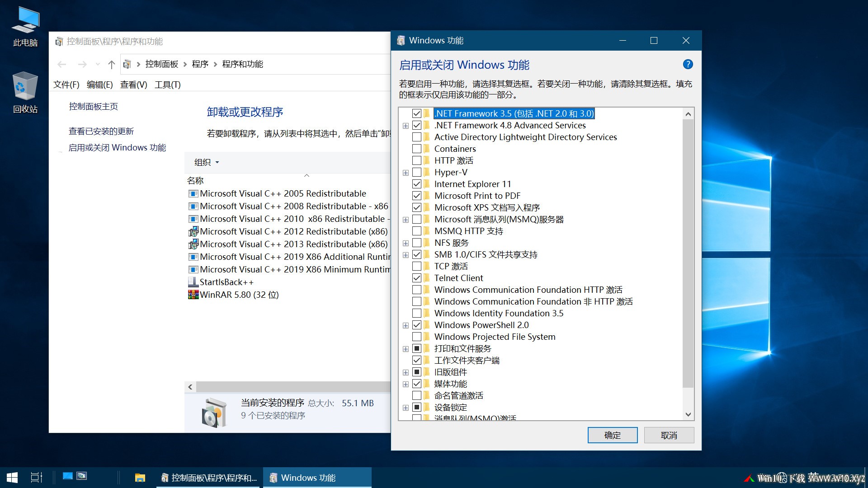Open the 工具(T) menu
Viewport: 868px width, 488px height.
[x=168, y=84]
